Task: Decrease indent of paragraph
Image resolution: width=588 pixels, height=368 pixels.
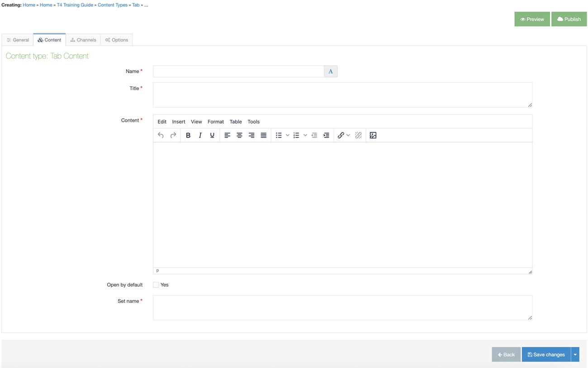Action: pos(314,135)
